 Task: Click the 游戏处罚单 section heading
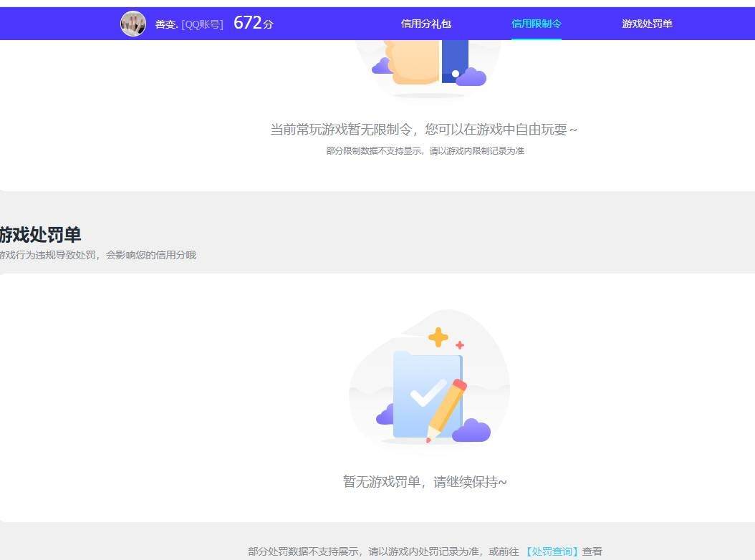pos(40,234)
